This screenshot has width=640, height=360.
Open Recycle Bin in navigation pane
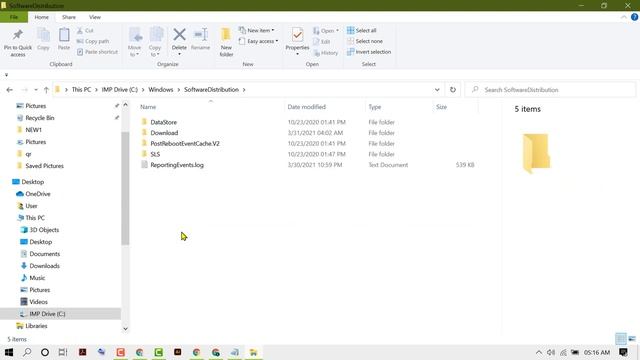[40, 118]
